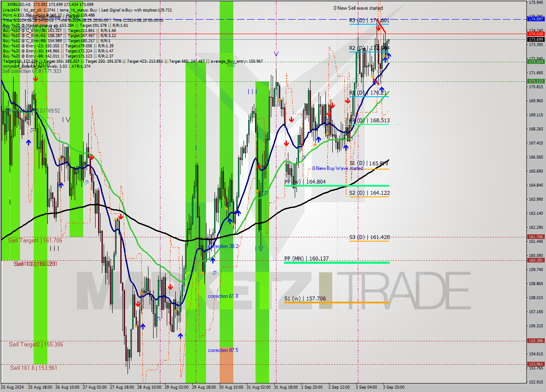The height and width of the screenshot is (392, 546).
Task: Click the 'S3 (D) | 161.428' pivot label
Action: pos(369,237)
